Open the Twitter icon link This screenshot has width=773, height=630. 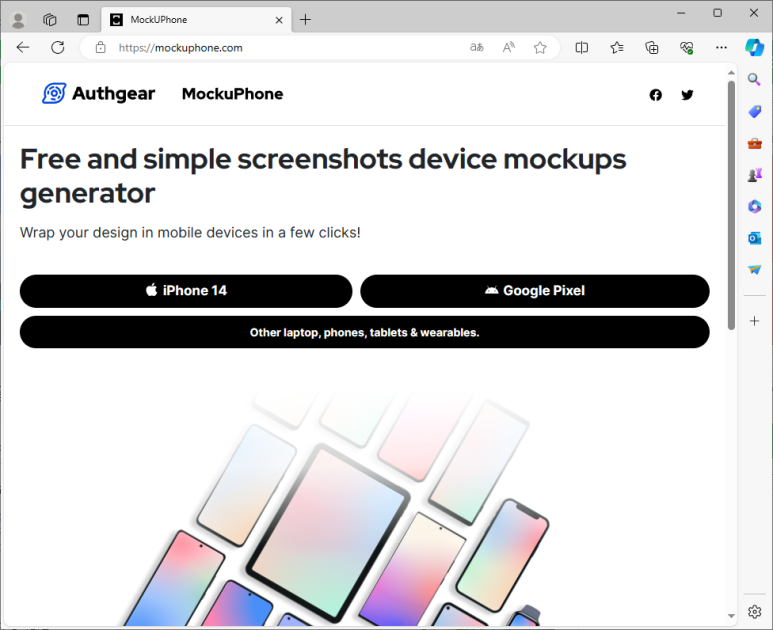687,95
